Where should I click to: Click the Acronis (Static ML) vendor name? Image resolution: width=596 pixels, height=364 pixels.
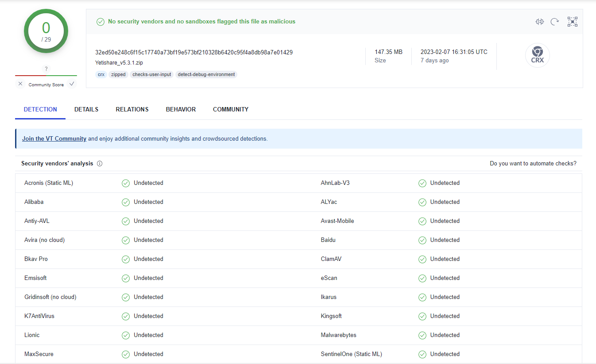point(49,183)
